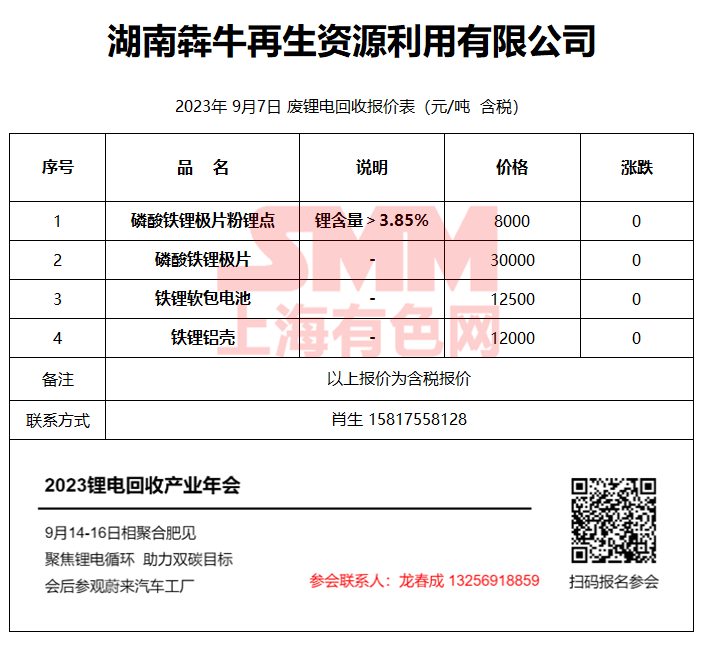Click the line 聚焦锂电循环 助力双碳目标
Screen dimensions: 702x651
[139, 559]
